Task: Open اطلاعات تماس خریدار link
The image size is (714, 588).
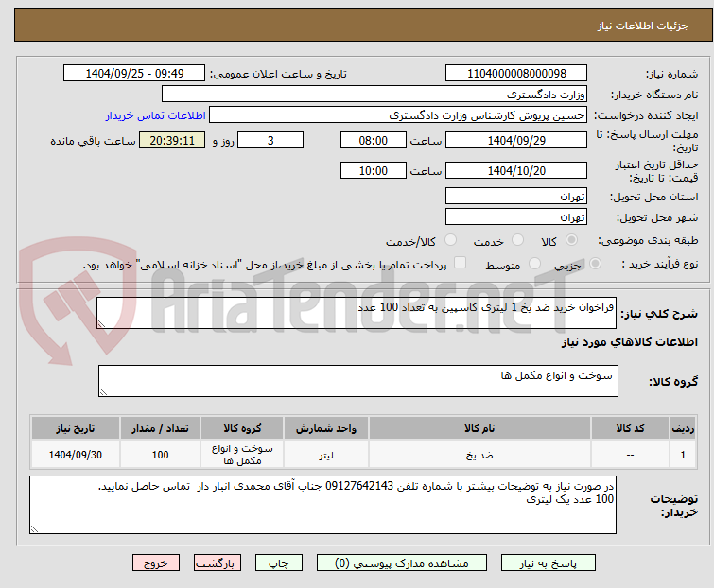Action: click(x=156, y=115)
